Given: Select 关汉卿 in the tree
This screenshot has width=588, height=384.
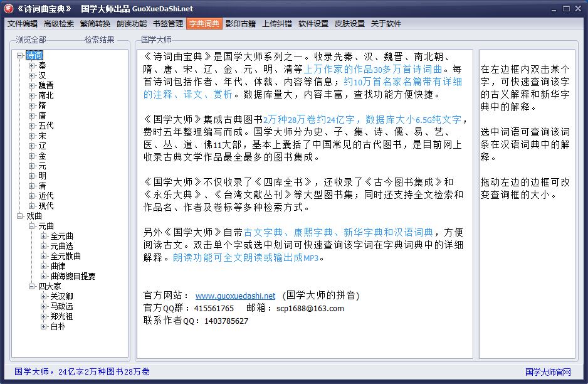Looking at the screenshot, I should (62, 296).
